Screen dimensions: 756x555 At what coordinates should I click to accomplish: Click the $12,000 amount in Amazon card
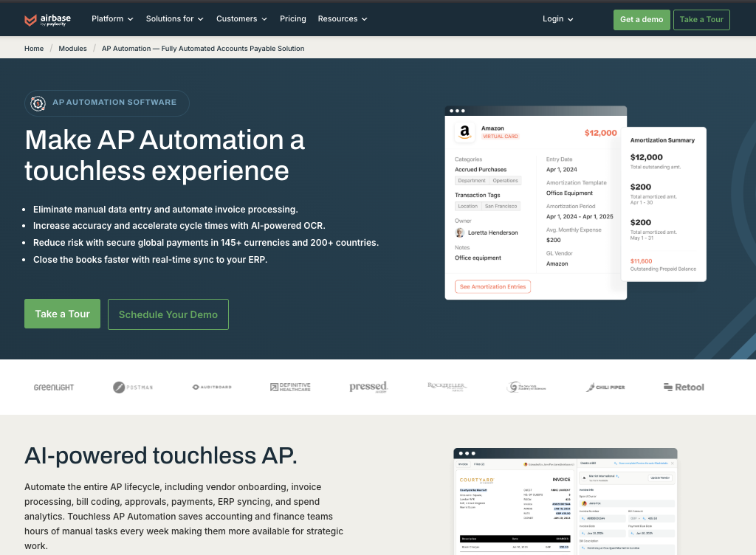pos(601,133)
